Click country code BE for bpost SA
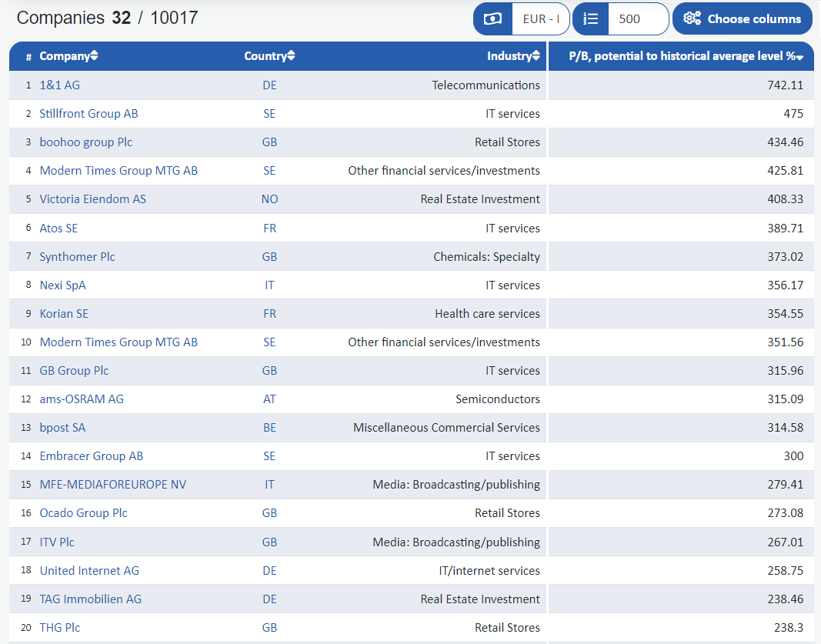Viewport: 821px width, 644px height. 269,428
